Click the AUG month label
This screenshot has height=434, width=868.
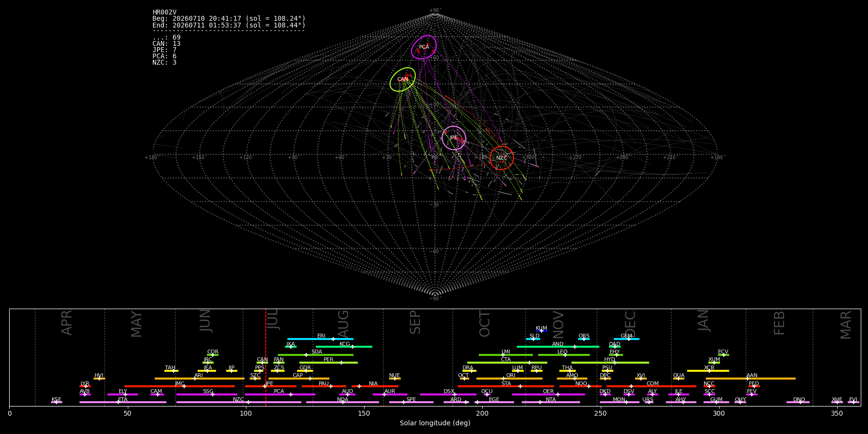343,325
